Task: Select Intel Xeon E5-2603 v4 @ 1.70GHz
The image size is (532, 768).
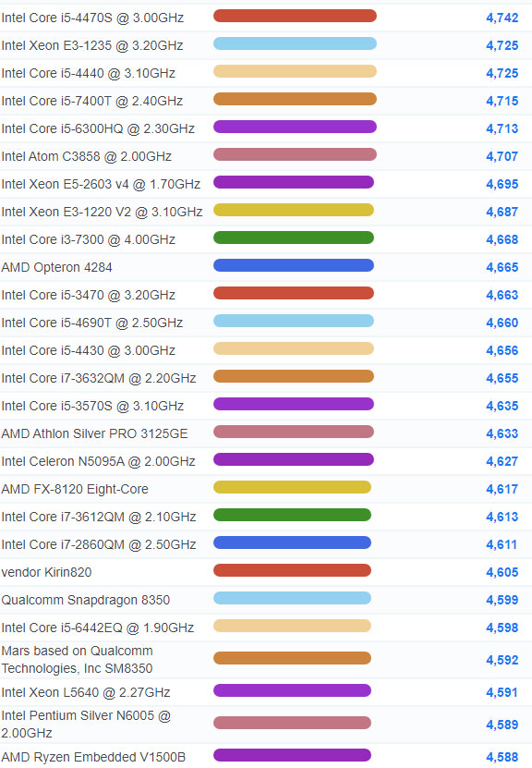Action: 101,184
